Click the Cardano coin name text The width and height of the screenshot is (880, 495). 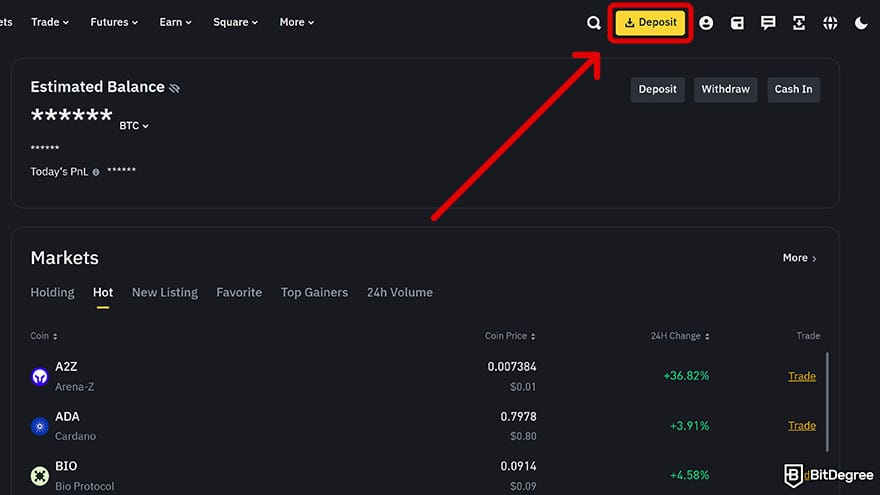pos(75,436)
